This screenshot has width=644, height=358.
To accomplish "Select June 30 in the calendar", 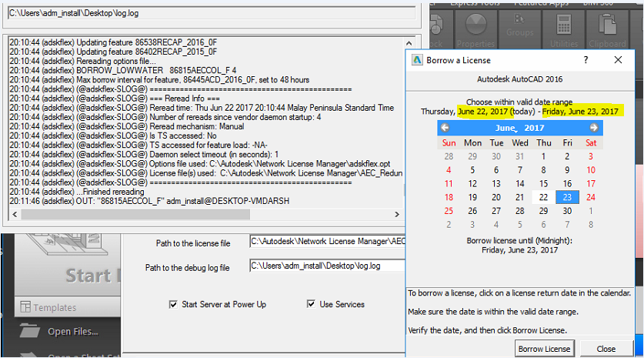I will tap(567, 211).
